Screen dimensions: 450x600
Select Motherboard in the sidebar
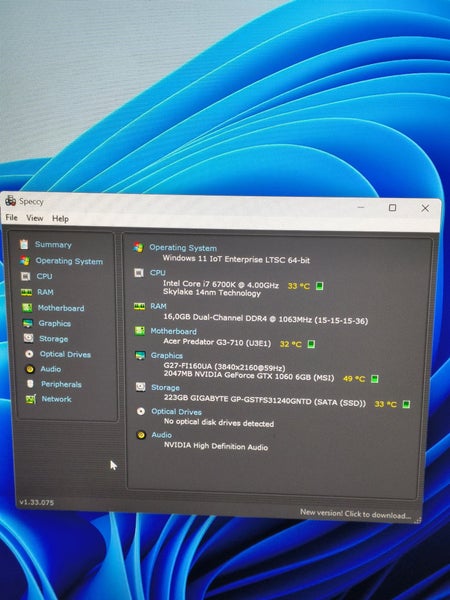tap(61, 308)
